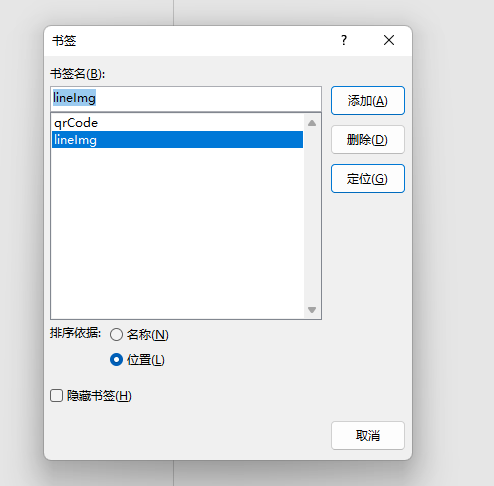Click the scrollbar down arrow
Viewport: 494px width, 486px height.
(x=312, y=310)
